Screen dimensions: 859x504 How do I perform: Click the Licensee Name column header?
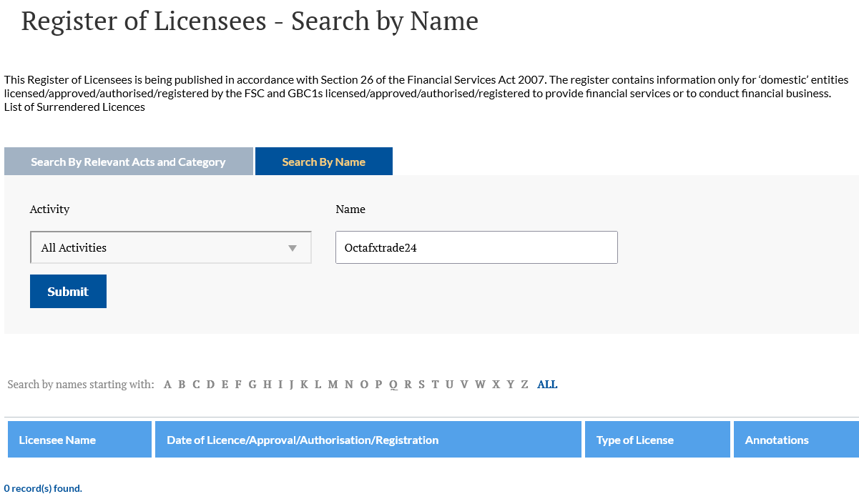pos(79,440)
